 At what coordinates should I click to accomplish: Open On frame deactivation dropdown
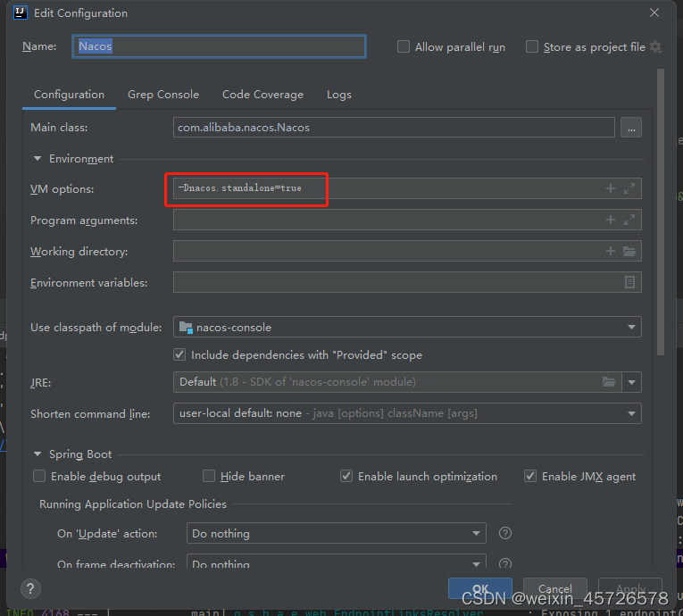click(337, 562)
